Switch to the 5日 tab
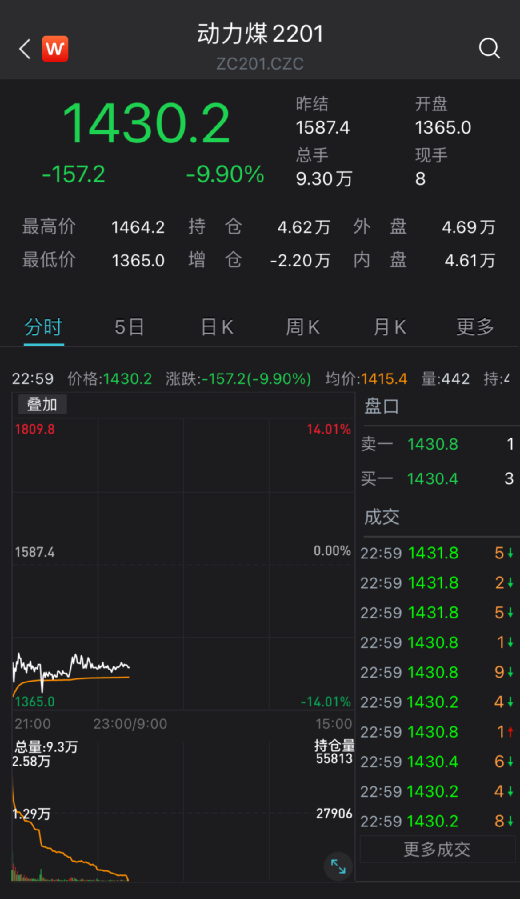 click(129, 327)
